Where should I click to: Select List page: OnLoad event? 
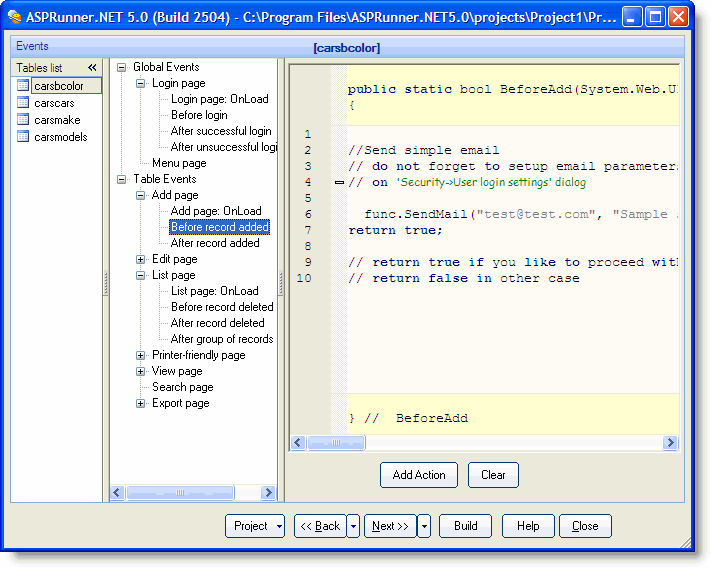click(x=214, y=291)
